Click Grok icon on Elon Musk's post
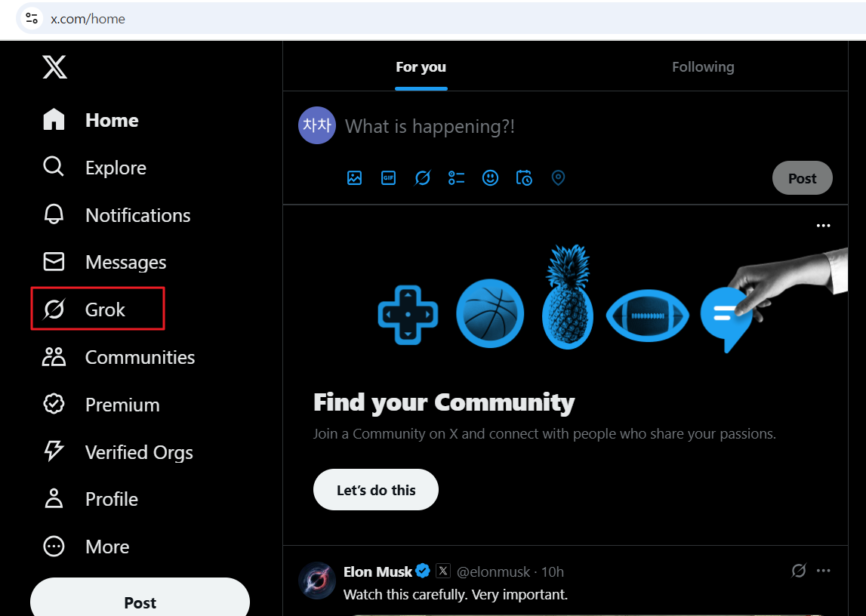This screenshot has width=866, height=616. point(799,570)
